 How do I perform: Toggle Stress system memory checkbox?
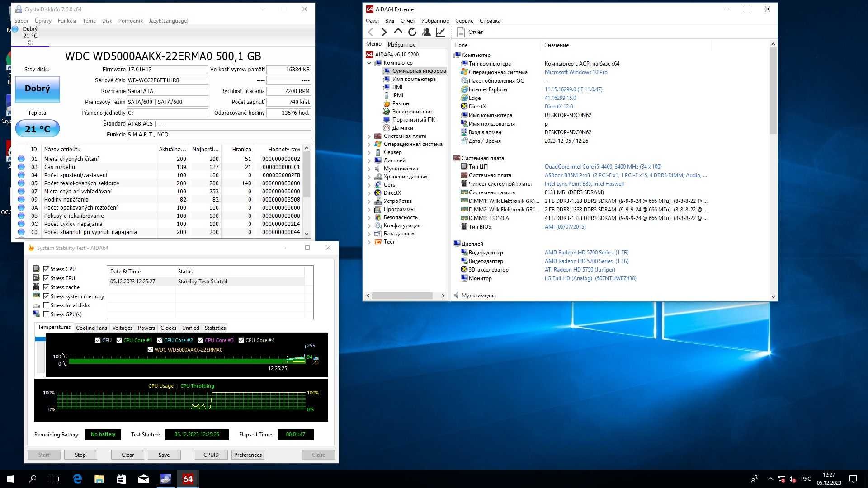46,296
